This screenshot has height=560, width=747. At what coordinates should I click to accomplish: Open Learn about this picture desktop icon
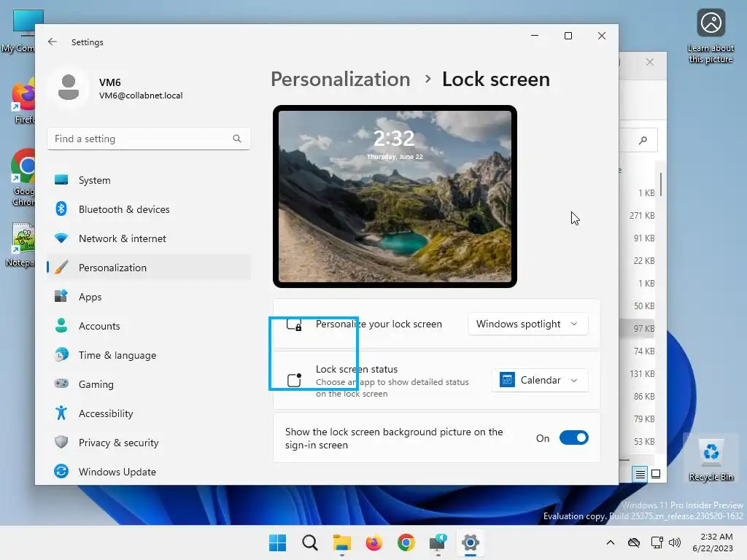pyautogui.click(x=711, y=36)
